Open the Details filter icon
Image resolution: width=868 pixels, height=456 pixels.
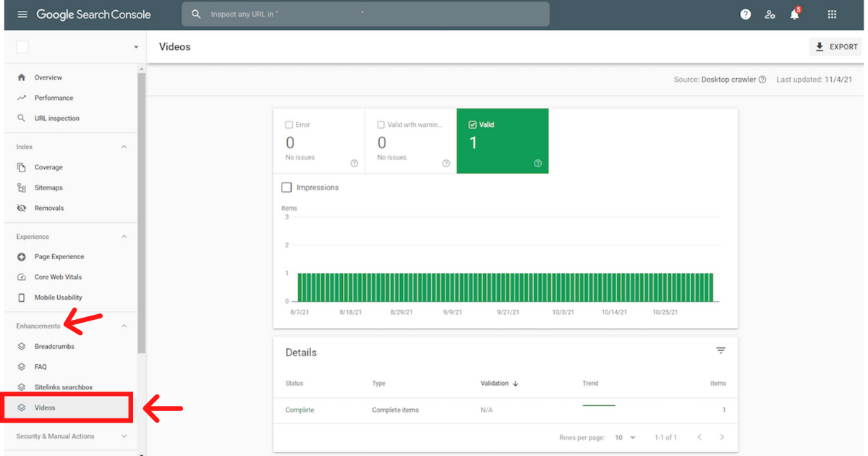[720, 350]
